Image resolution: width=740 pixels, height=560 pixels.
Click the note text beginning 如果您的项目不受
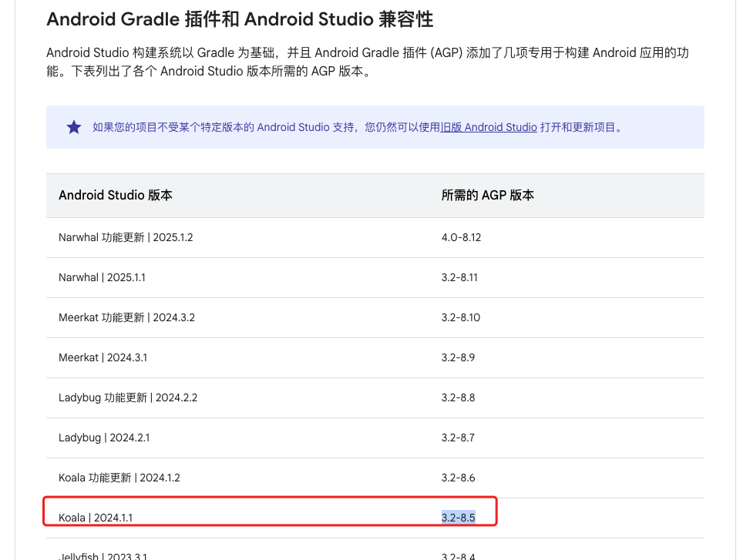click(x=358, y=127)
